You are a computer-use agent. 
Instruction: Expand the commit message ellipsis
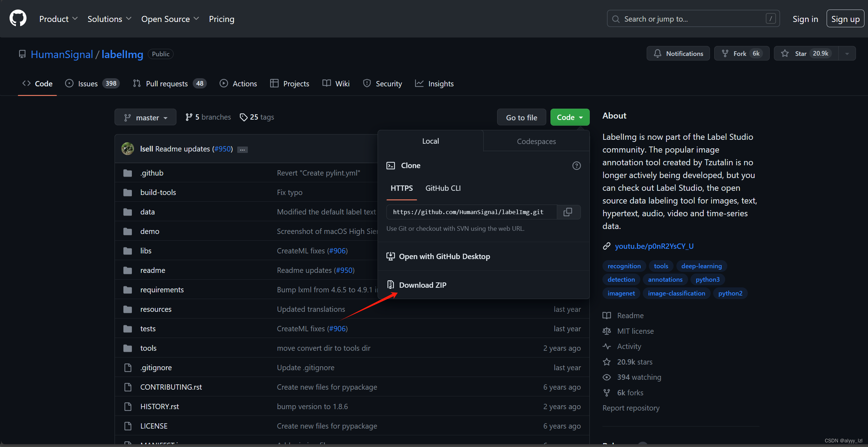coord(242,149)
